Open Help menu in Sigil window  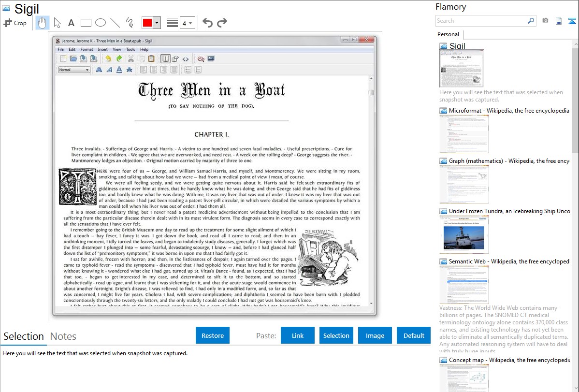coord(145,49)
